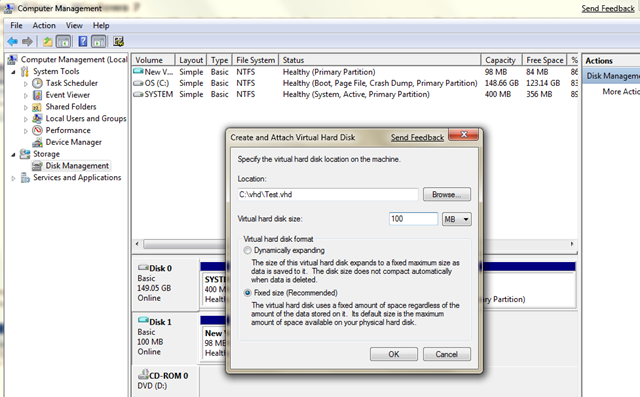Viewport: 640px width, 397px height.
Task: Click the blue Help question mark icon
Action: click(x=82, y=41)
